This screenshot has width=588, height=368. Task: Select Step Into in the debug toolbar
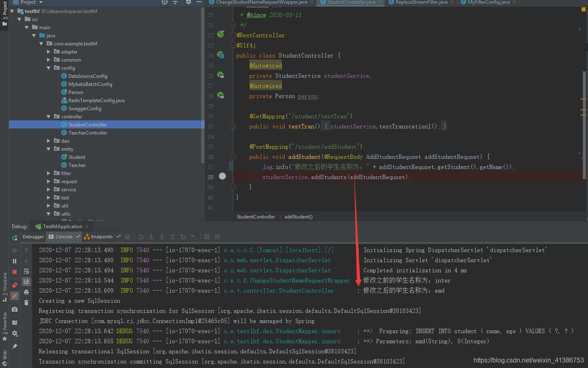(151, 237)
